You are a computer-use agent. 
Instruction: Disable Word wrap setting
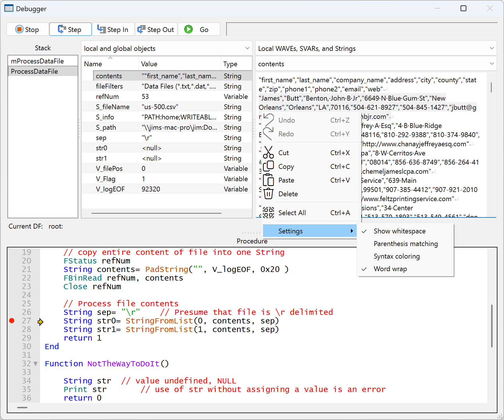click(x=390, y=269)
